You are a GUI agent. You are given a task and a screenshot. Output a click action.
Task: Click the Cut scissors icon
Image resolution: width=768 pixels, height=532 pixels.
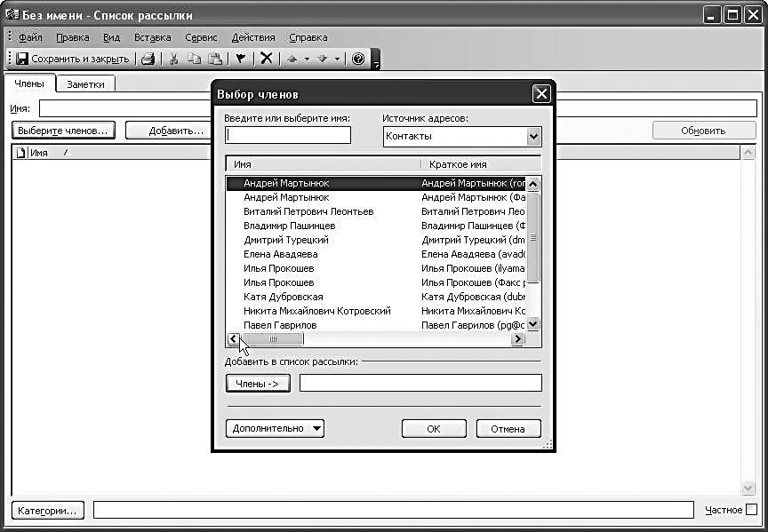(x=174, y=59)
